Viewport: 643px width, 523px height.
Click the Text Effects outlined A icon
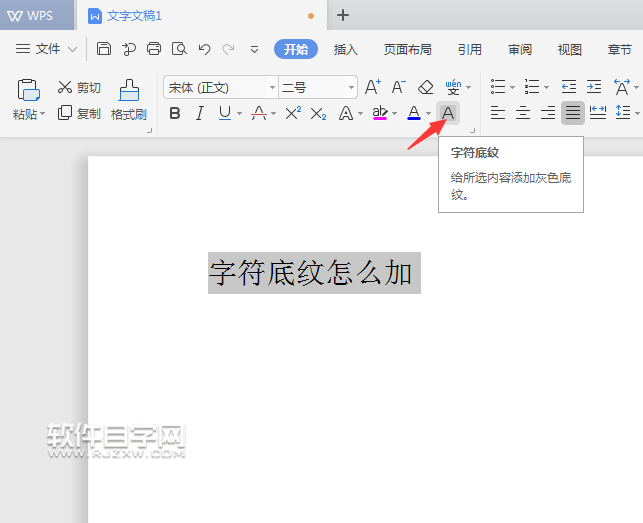click(x=346, y=113)
